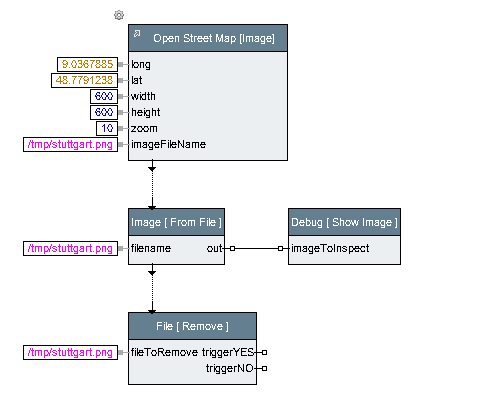Click the trigger arrow entering Image From File node

[x=152, y=207]
